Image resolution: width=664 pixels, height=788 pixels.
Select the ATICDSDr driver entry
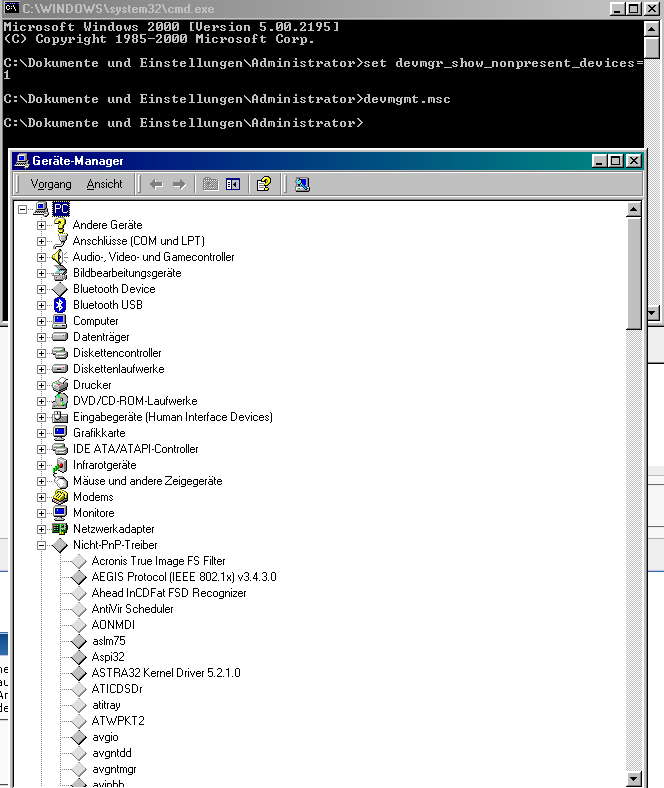click(x=117, y=689)
